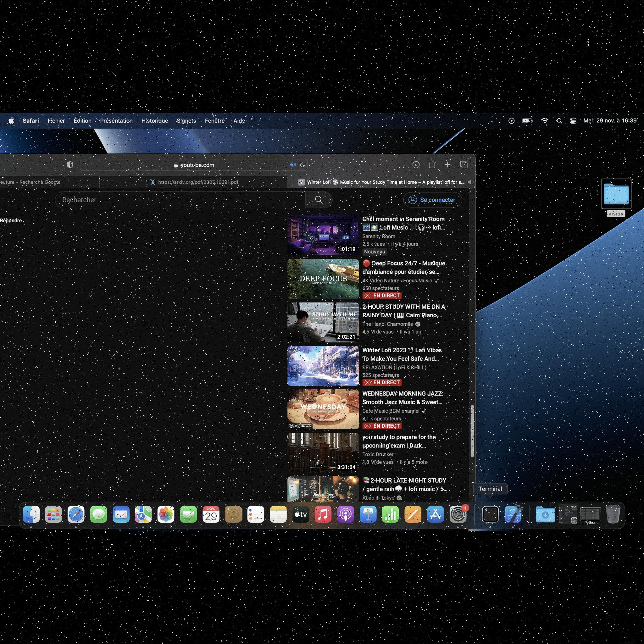Viewport: 644px width, 644px height.
Task: Open the Apple menu
Action: pos(11,121)
